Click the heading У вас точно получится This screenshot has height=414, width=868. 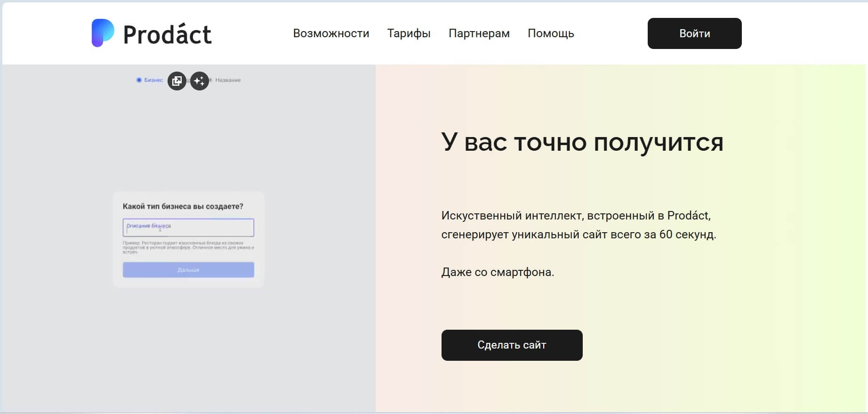582,142
